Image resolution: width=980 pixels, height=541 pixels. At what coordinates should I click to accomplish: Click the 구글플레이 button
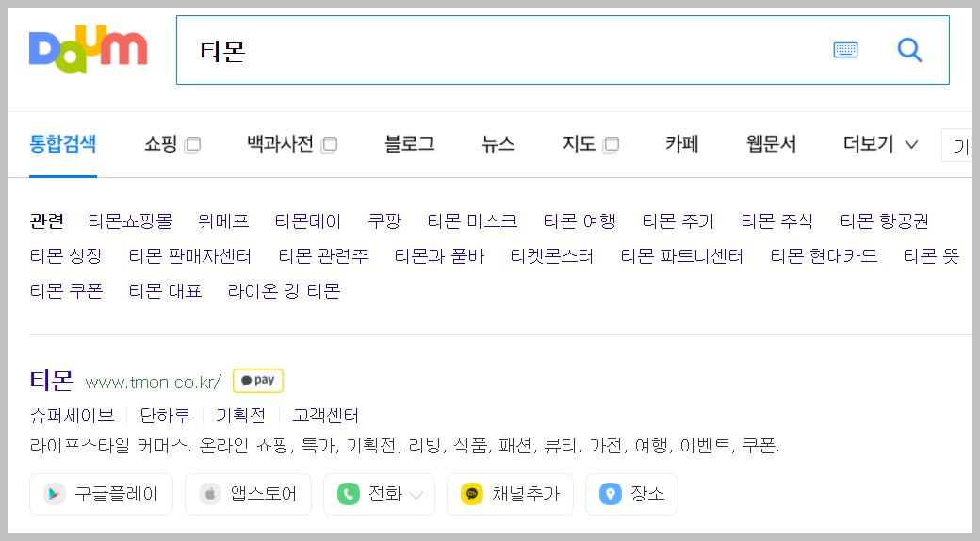[x=101, y=494]
